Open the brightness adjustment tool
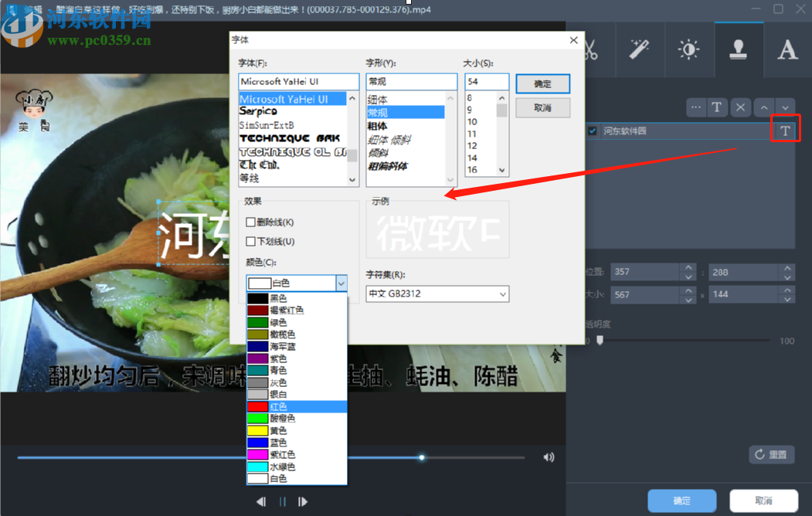This screenshot has width=812, height=516. (x=689, y=49)
